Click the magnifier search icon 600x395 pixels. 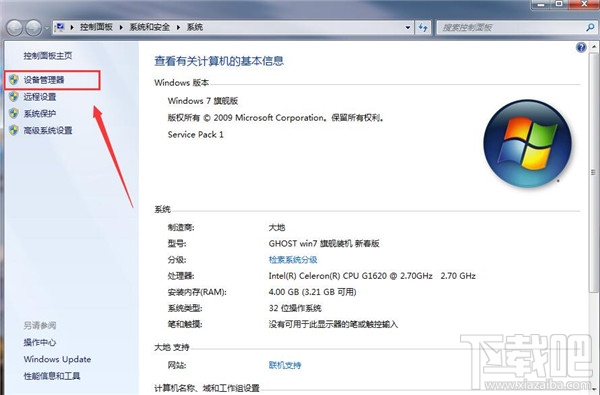click(590, 27)
